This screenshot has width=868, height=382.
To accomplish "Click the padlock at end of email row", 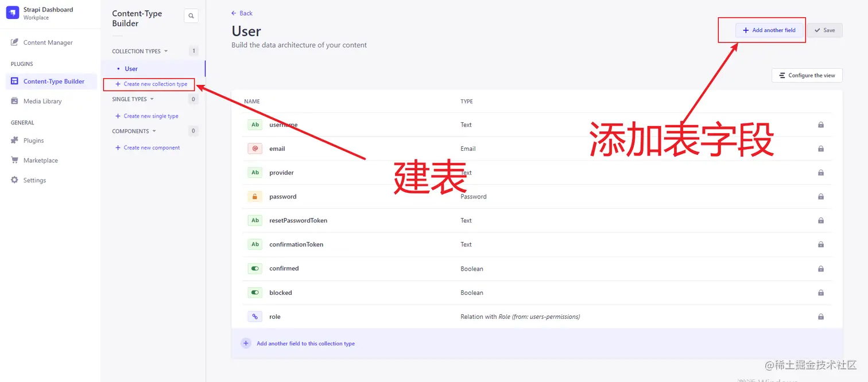I will click(821, 149).
